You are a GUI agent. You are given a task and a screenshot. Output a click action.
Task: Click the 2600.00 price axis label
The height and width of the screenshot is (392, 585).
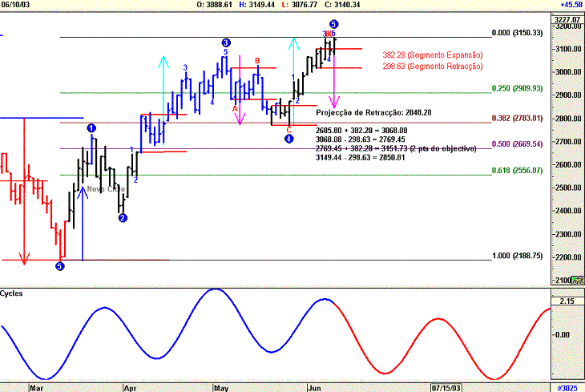[x=568, y=164]
